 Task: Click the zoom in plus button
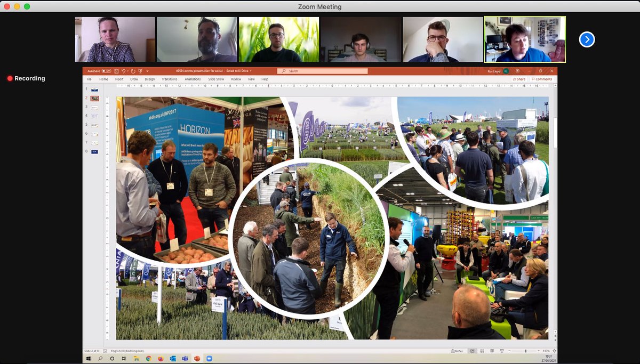point(539,351)
